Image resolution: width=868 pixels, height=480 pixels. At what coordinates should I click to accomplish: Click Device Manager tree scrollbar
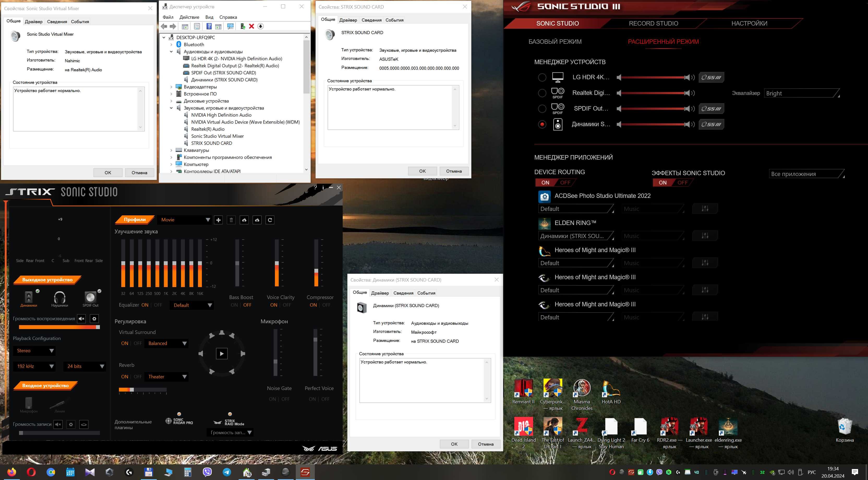point(306,67)
